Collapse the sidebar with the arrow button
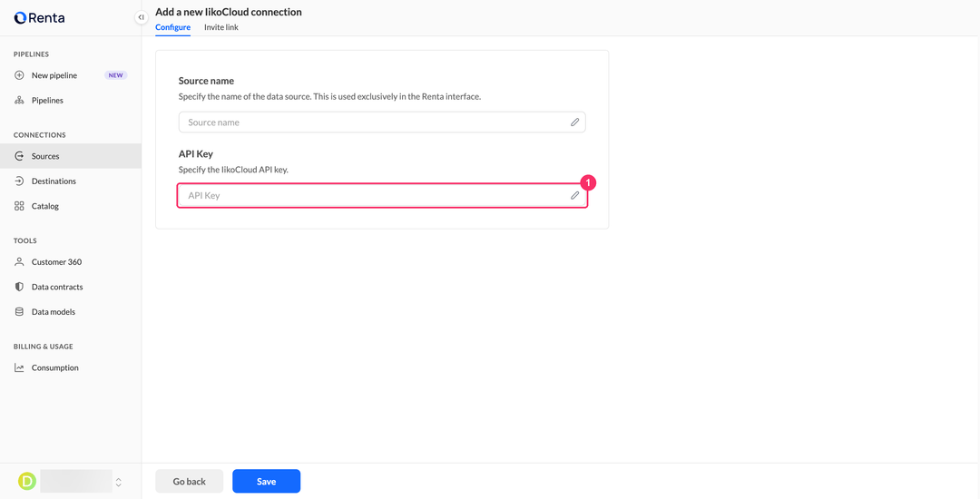980x499 pixels. tap(142, 17)
